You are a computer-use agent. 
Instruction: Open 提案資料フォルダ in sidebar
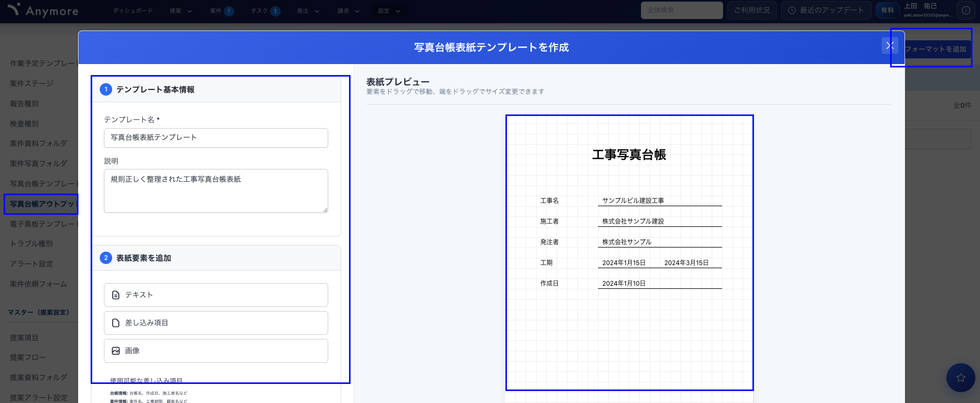tap(39, 378)
